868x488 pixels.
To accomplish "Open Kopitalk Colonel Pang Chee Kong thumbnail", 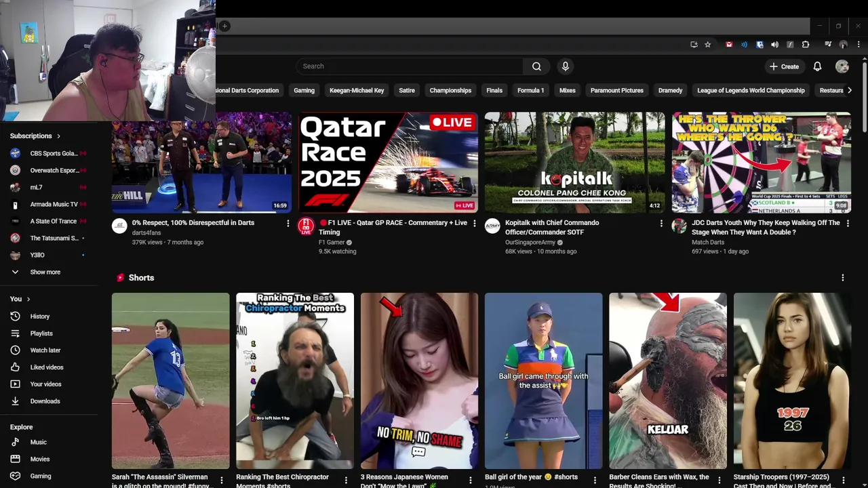I will tap(575, 163).
